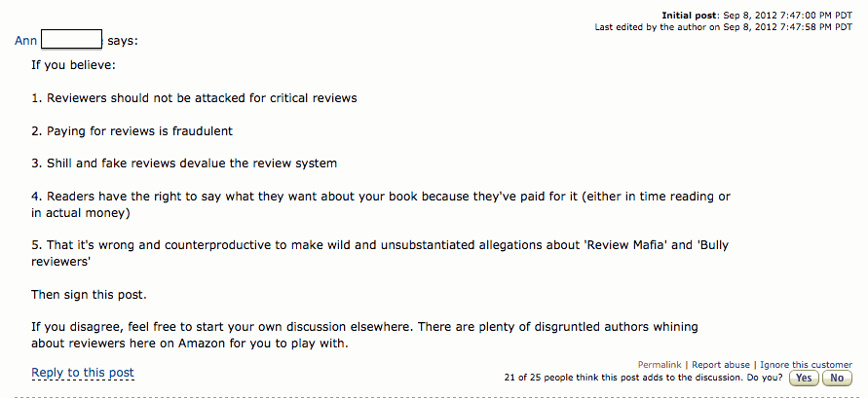Click point 5 about 'Review Mafia' allegations
Image resolution: width=868 pixels, height=398 pixels.
pyautogui.click(x=380, y=253)
